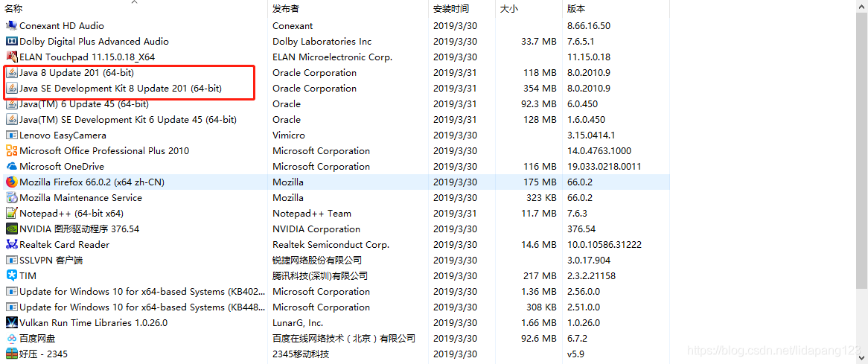Click publisher NVIDIA Corporation
The height and width of the screenshot is (364, 868).
(316, 229)
